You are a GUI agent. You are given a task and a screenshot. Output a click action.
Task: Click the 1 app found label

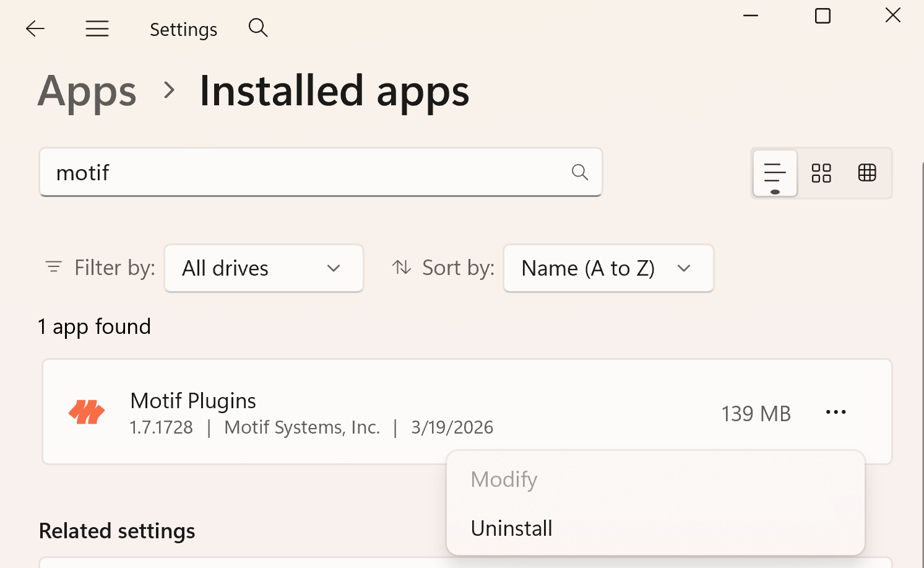tap(94, 326)
